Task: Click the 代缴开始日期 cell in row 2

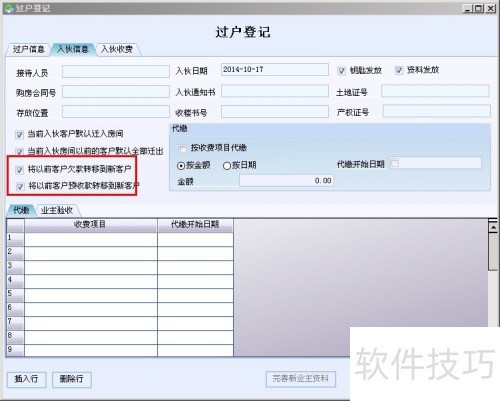Action: (195, 254)
